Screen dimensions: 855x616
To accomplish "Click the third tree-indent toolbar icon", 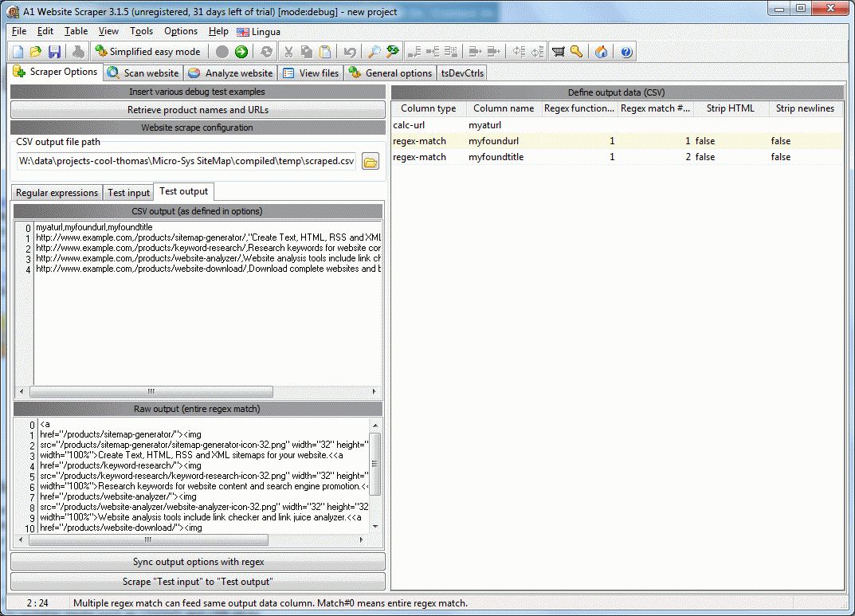I will [451, 52].
